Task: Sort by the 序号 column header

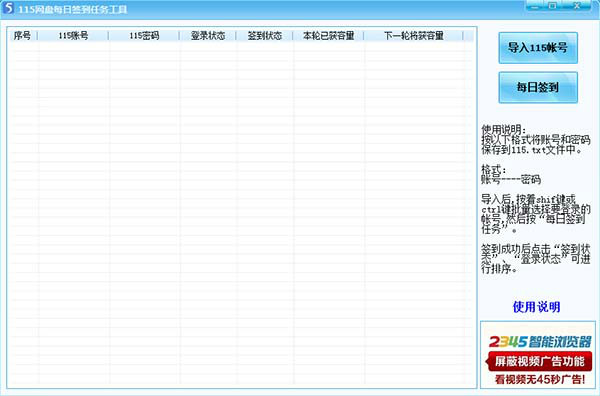Action: pyautogui.click(x=23, y=36)
